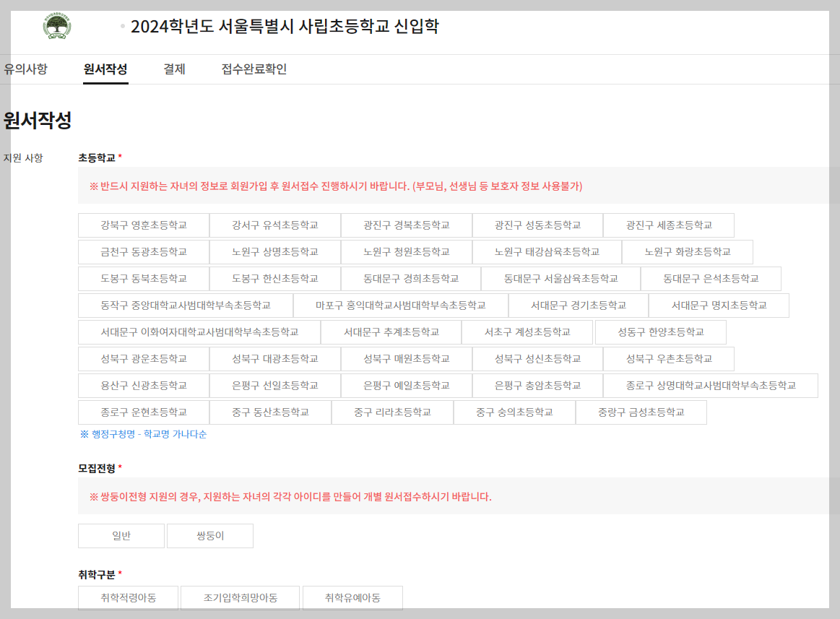Viewport: 840px width, 619px height.
Task: Open the 유의사항 tab
Action: click(25, 69)
